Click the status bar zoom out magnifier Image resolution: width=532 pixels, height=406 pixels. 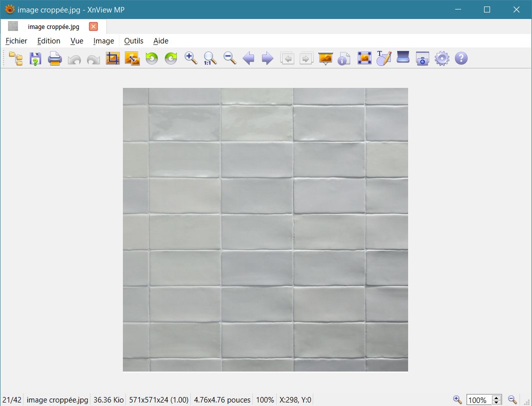point(512,400)
